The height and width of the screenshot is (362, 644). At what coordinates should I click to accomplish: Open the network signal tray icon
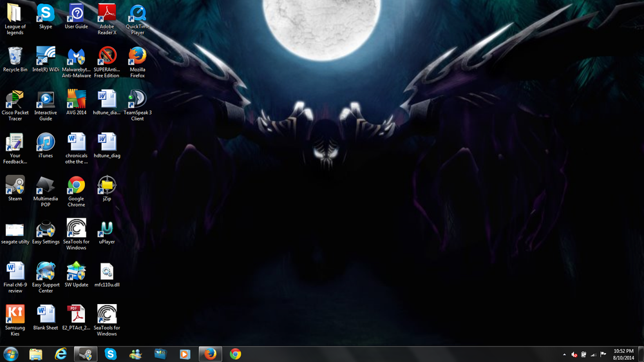click(593, 355)
